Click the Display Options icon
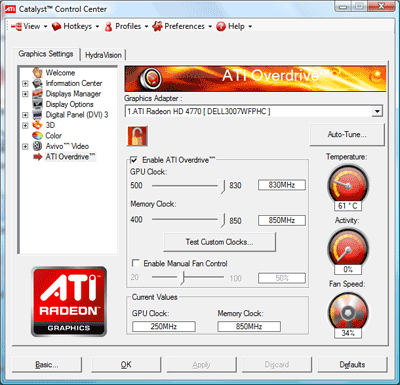The height and width of the screenshot is (385, 400). point(37,104)
